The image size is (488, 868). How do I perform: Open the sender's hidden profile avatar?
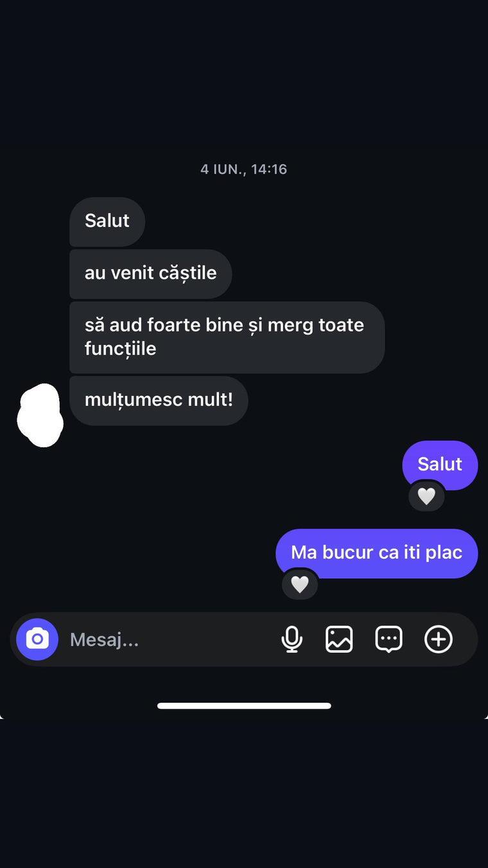pyautogui.click(x=40, y=416)
